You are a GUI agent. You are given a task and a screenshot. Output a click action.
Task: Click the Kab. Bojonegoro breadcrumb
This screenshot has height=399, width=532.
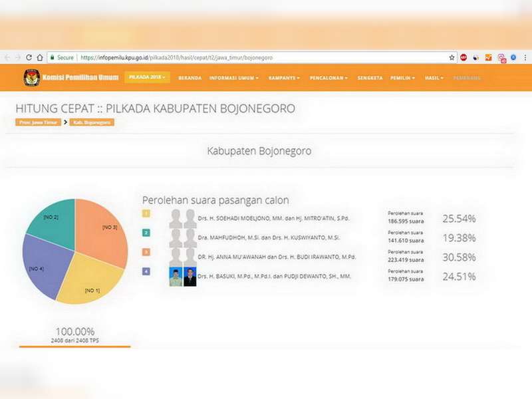click(92, 122)
